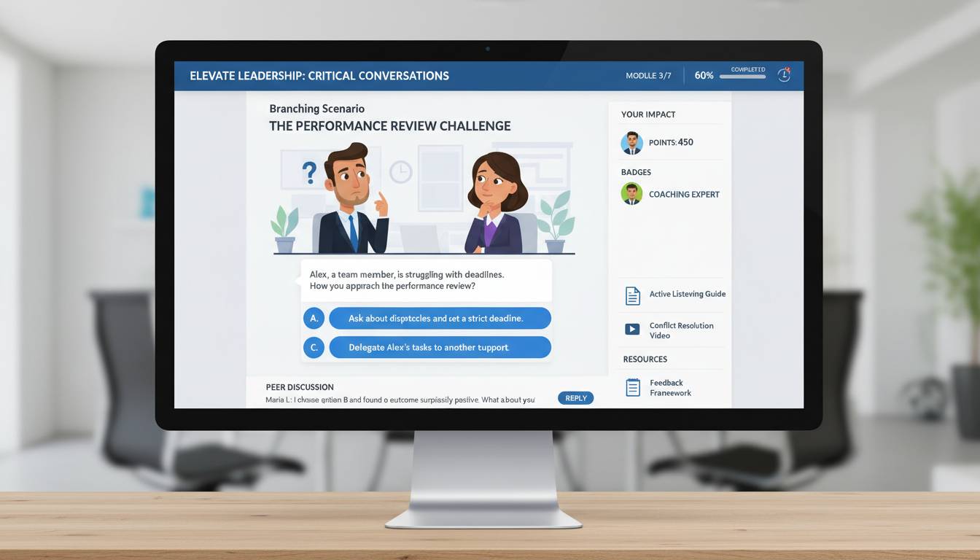Click the Conflict Resolution Video play icon

point(632,330)
